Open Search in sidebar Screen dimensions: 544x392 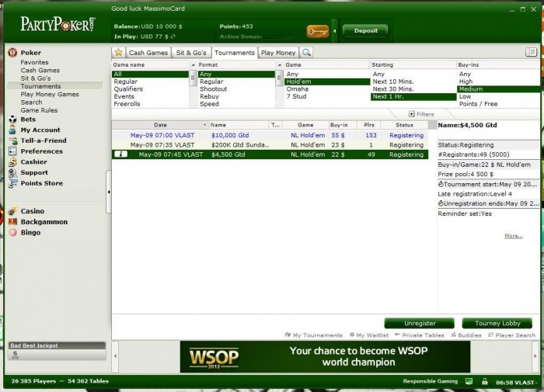point(31,102)
